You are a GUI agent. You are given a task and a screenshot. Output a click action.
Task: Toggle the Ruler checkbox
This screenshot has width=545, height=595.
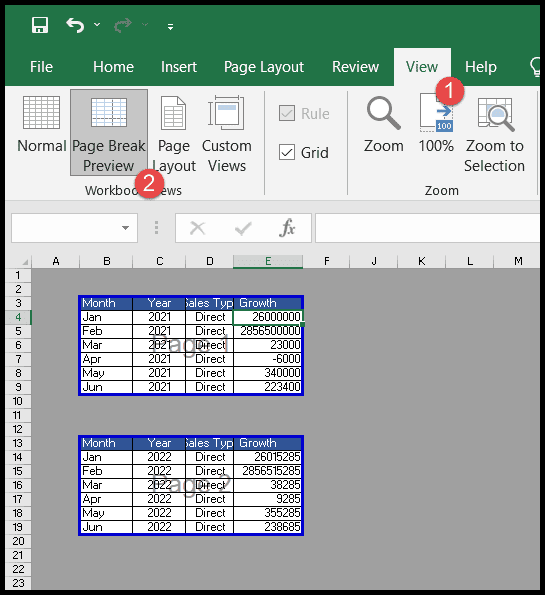287,113
